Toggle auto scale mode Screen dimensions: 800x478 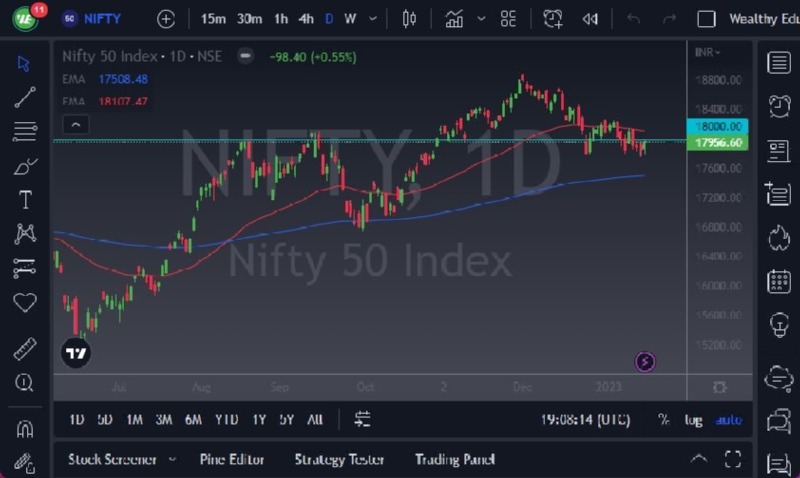tap(729, 420)
